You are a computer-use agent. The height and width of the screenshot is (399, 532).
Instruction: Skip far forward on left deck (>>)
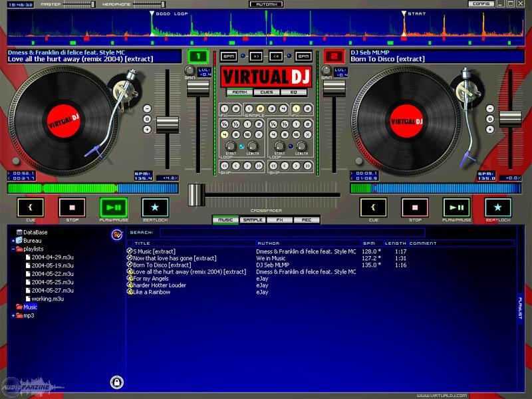click(x=259, y=166)
